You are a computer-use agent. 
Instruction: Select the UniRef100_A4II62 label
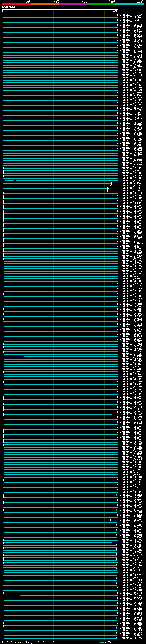coord(131,231)
